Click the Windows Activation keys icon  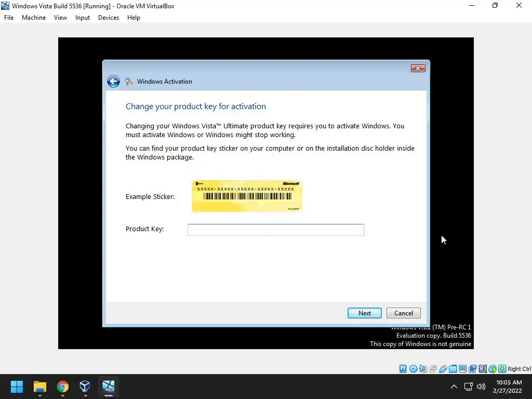pyautogui.click(x=129, y=82)
